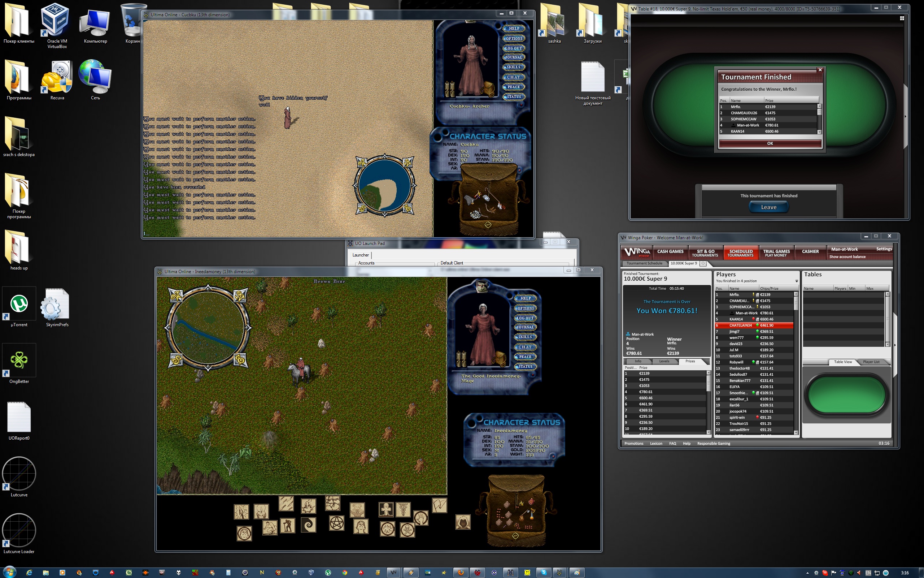Select player KAAN14 in Players list

pos(754,319)
